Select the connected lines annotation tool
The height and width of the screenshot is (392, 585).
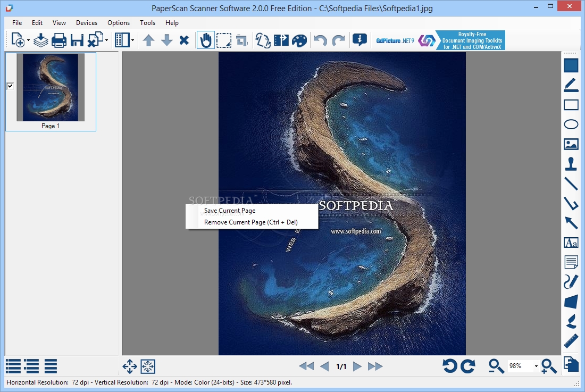571,203
